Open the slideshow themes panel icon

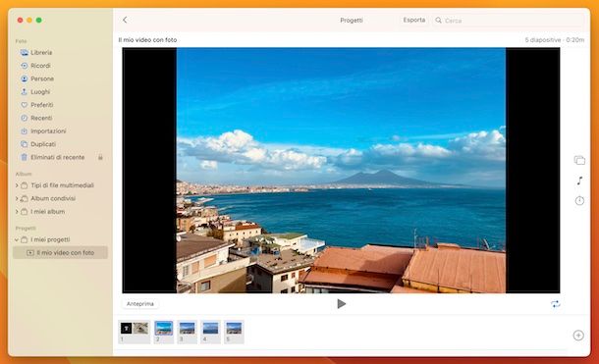(579, 160)
